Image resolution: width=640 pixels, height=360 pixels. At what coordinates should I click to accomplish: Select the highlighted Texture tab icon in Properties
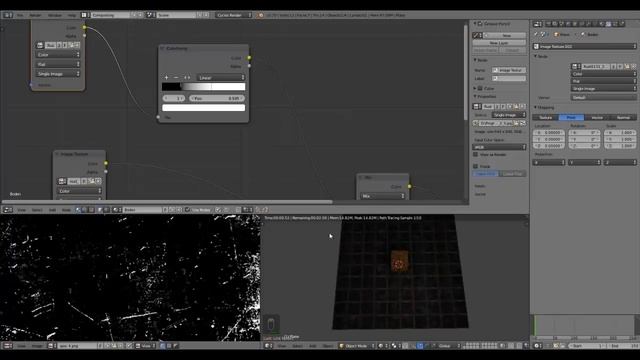tap(609, 24)
